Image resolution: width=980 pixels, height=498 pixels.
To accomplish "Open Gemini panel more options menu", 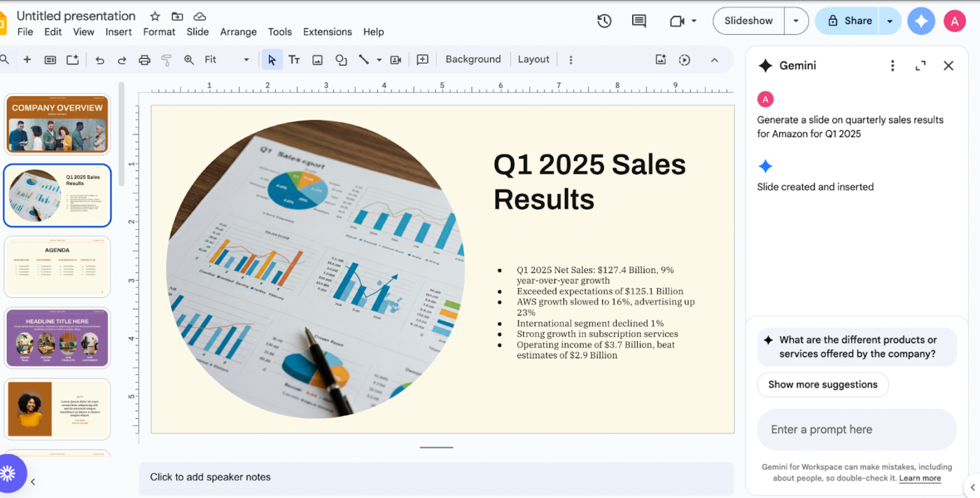I will point(892,65).
